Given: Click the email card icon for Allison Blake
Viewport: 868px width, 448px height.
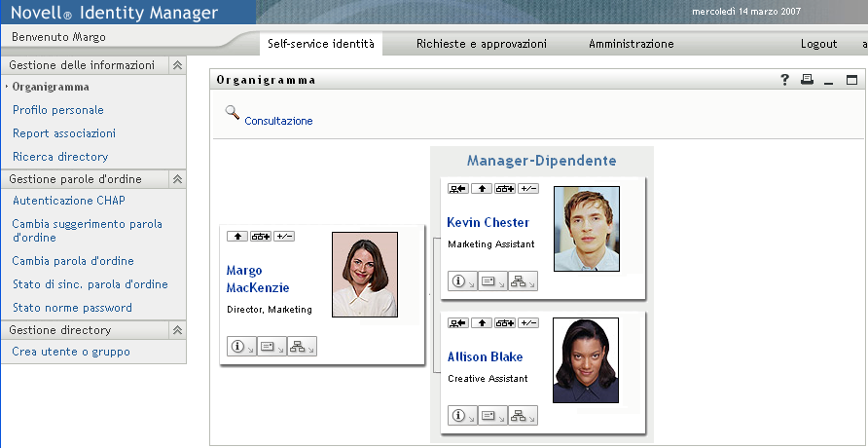Looking at the screenshot, I should point(492,415).
